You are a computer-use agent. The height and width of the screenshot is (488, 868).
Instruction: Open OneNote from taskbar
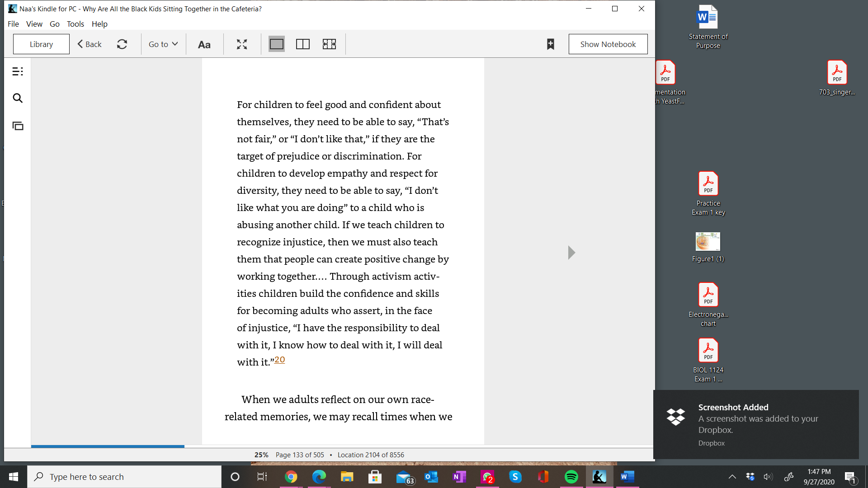459,477
